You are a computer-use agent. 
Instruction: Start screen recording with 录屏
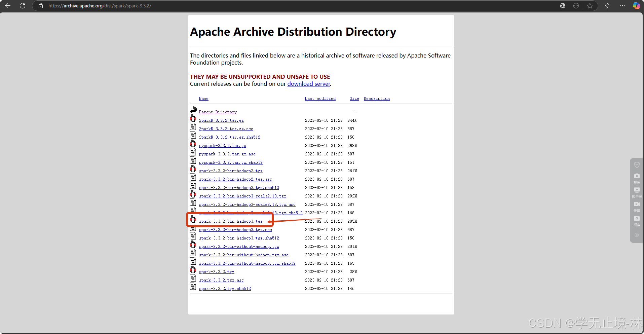click(637, 207)
